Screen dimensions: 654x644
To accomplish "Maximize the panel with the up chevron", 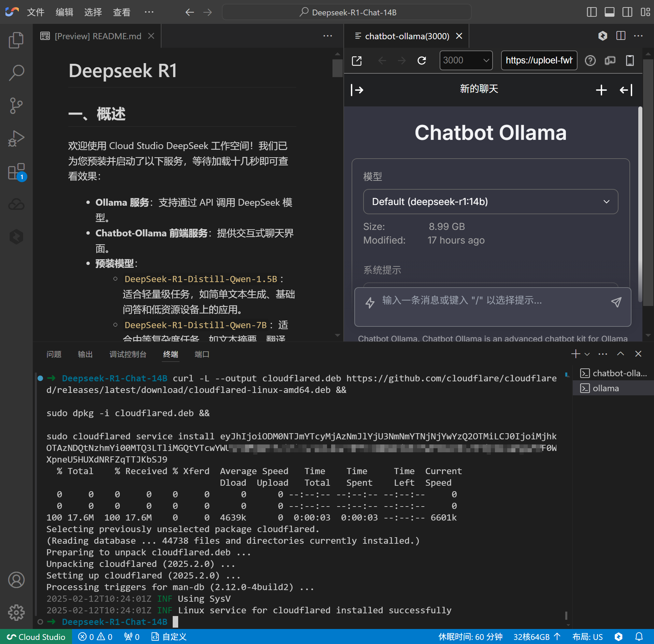I will tap(621, 354).
